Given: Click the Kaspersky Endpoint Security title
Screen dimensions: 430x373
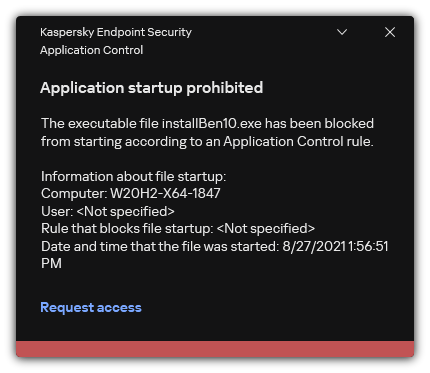Looking at the screenshot, I should 116,32.
